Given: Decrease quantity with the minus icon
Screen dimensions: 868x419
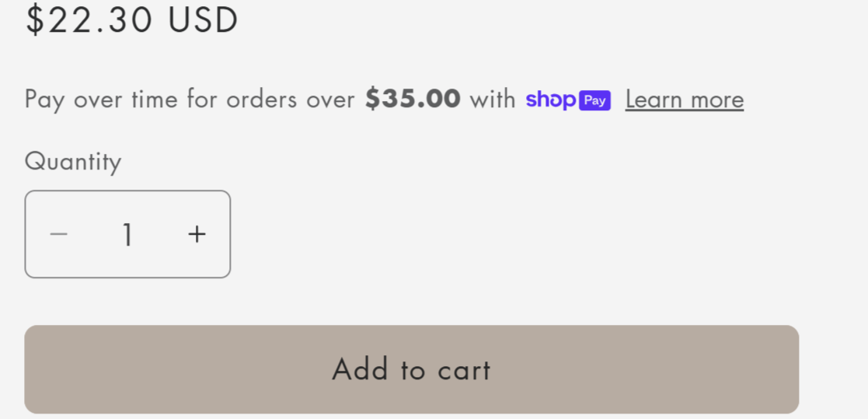Looking at the screenshot, I should [58, 234].
